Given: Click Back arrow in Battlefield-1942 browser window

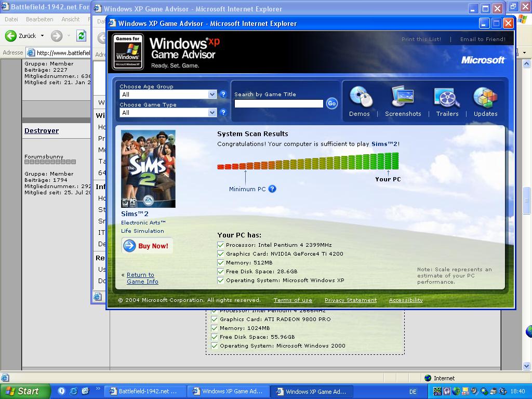Looking at the screenshot, I should (10, 36).
